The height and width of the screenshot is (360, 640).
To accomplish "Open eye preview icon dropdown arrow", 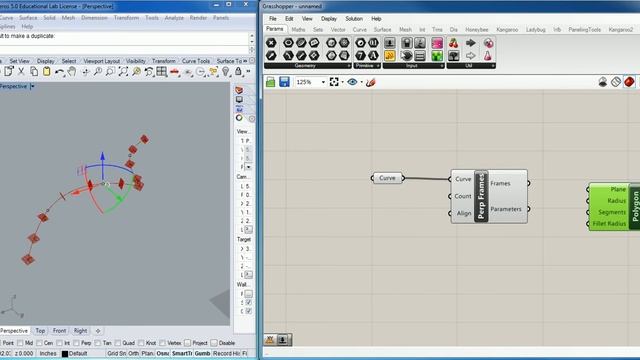I will click(362, 82).
